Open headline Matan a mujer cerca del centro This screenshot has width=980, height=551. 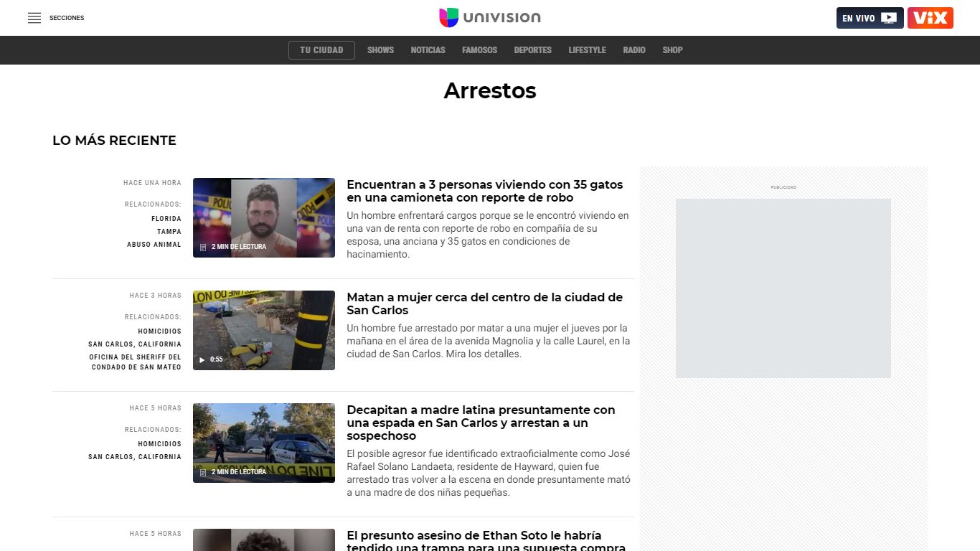click(485, 303)
